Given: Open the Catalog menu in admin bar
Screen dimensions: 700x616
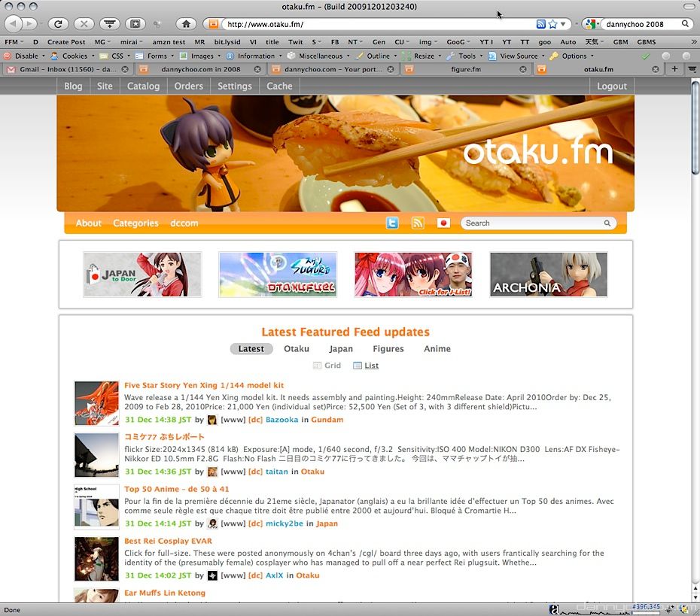Looking at the screenshot, I should [x=143, y=86].
